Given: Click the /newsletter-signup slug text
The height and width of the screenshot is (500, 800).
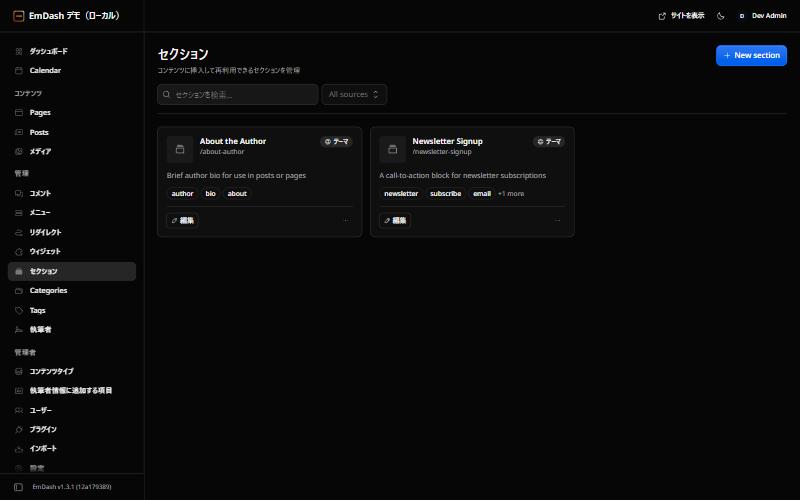Looking at the screenshot, I should point(442,152).
